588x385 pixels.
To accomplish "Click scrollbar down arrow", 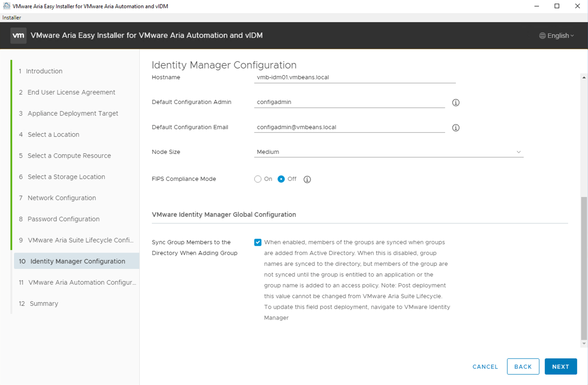I will [584, 344].
